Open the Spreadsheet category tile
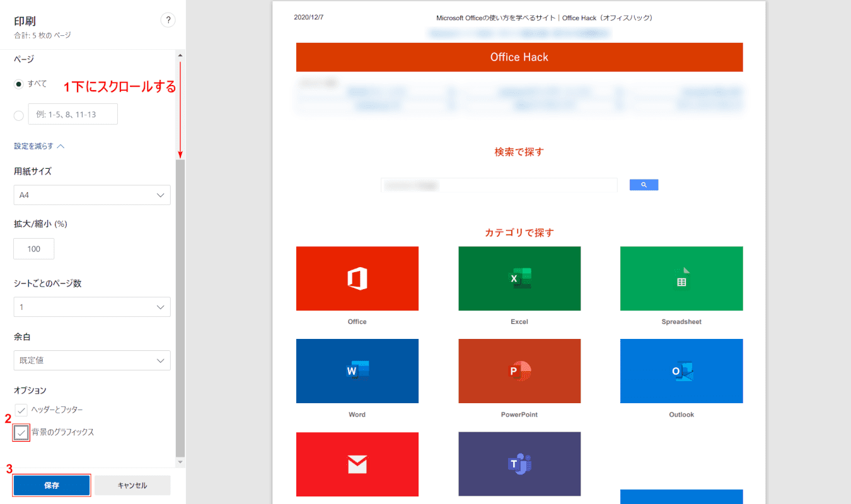 click(681, 278)
